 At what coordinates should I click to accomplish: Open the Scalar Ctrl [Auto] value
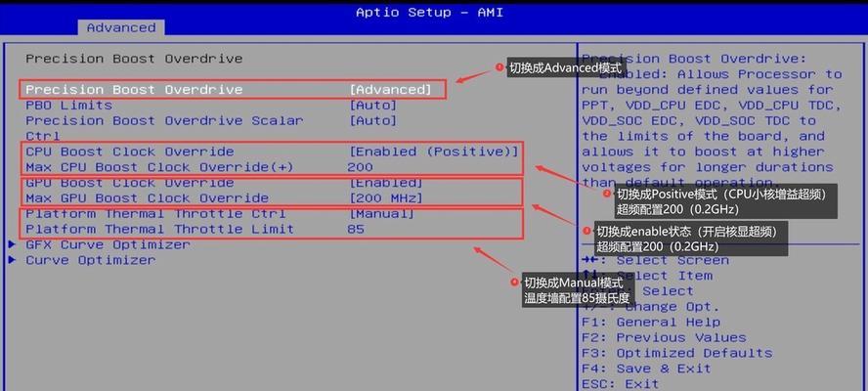[x=373, y=121]
